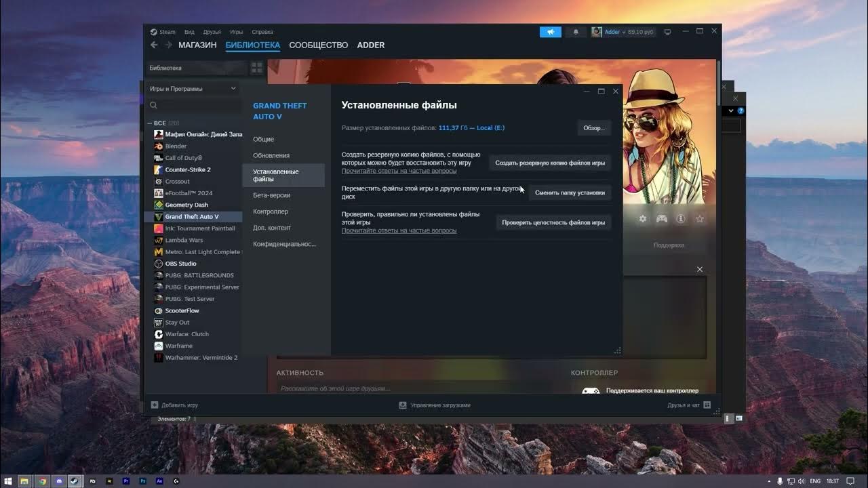Open the БИБЛИОТЕКА tab
Screen dimensions: 868x488
pyautogui.click(x=253, y=45)
